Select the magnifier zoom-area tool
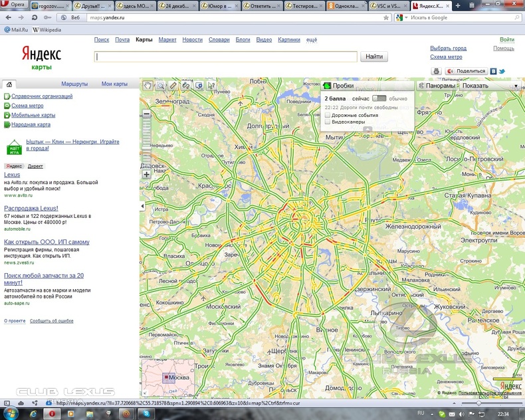The height and width of the screenshot is (420, 525). click(x=160, y=86)
